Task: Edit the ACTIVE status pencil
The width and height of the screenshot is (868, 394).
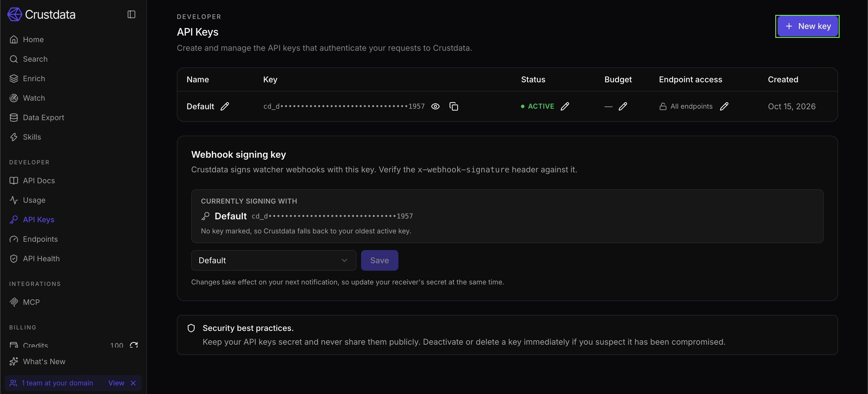Action: pyautogui.click(x=565, y=106)
